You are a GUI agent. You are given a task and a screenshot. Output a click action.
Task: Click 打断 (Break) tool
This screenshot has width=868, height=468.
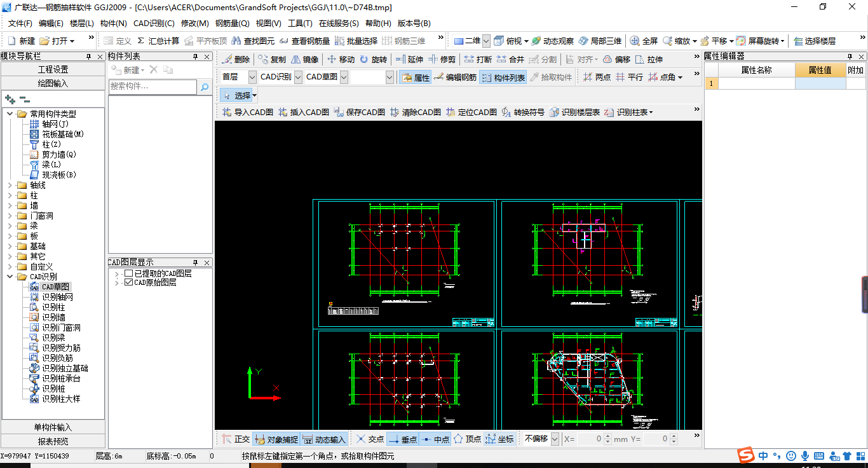tap(478, 59)
